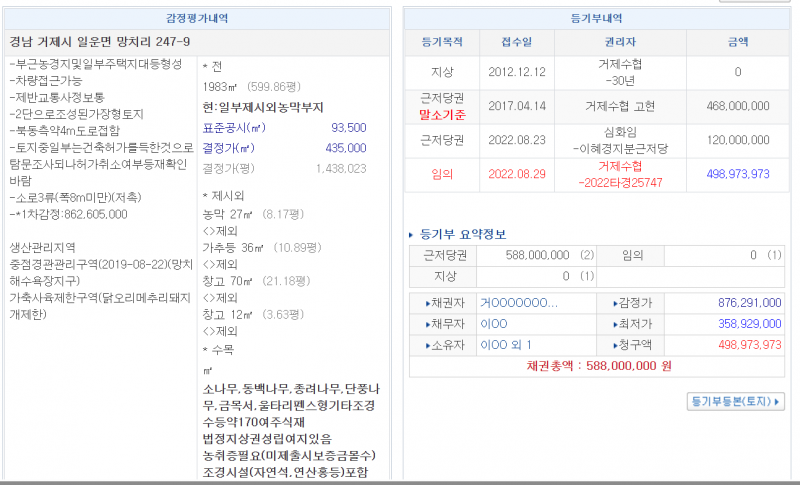The width and height of the screenshot is (800, 485).
Task: Click the arrow icon beside 채권자 label
Action: [x=429, y=303]
